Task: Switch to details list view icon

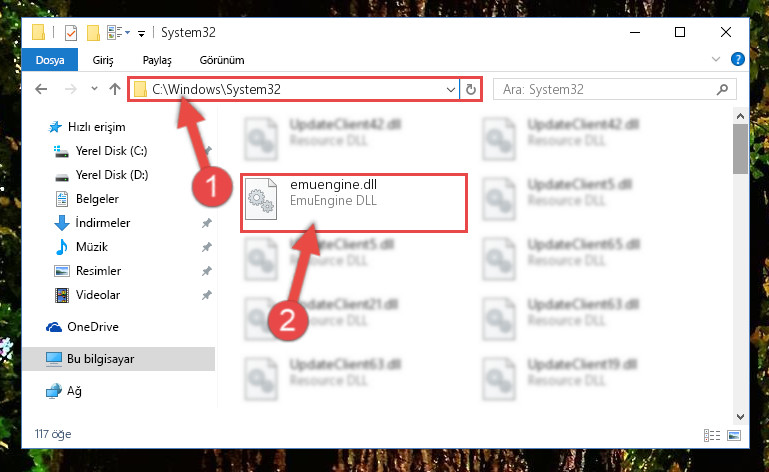Action: point(712,435)
